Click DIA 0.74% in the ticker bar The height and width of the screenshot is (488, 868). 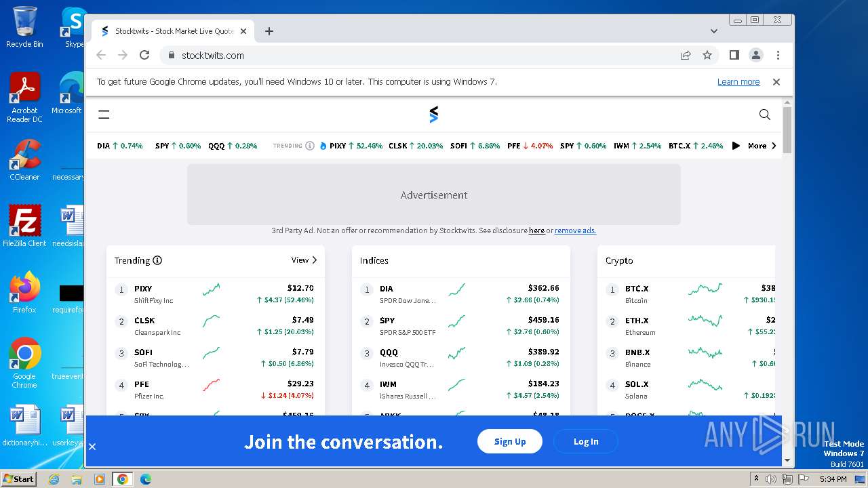coord(120,146)
